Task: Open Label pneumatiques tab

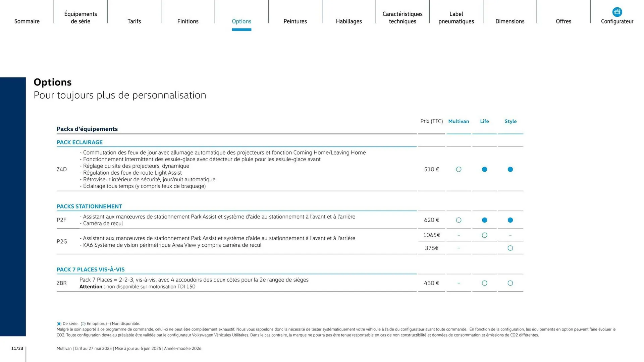Action: (x=456, y=17)
